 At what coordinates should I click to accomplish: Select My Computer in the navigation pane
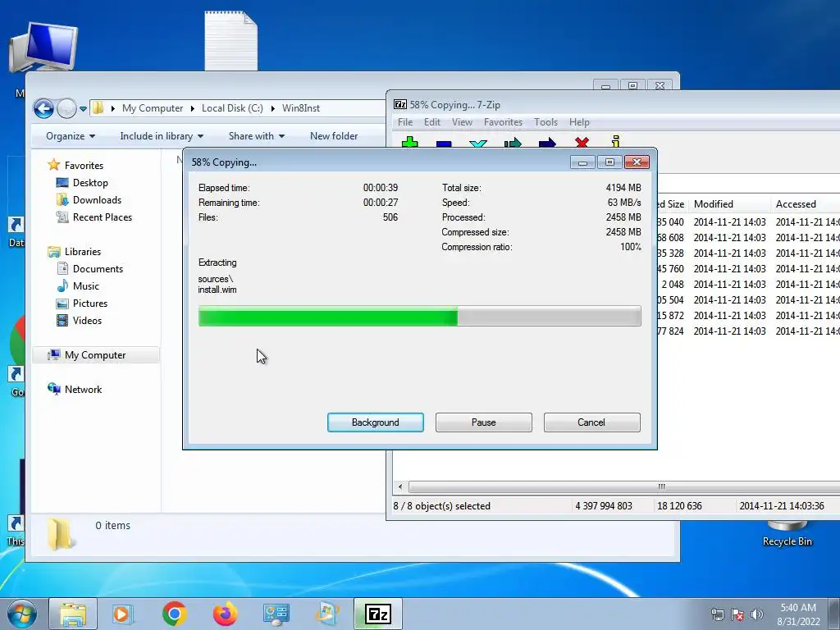tap(95, 355)
